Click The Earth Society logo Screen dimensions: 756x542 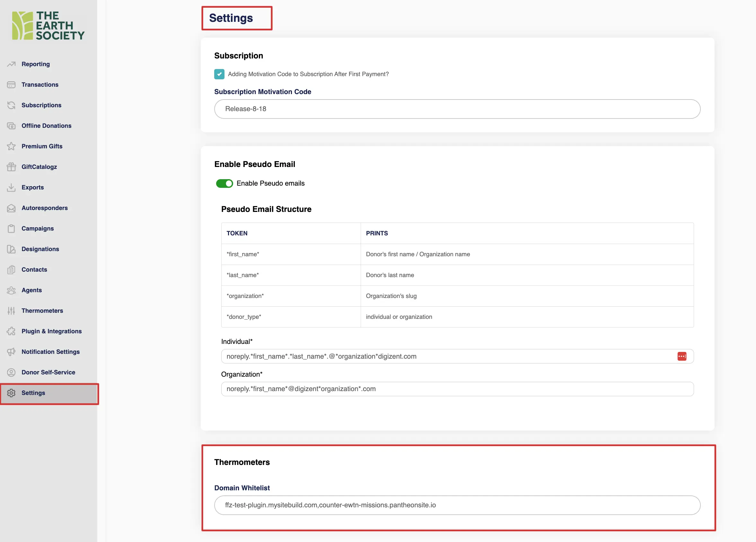coord(48,26)
